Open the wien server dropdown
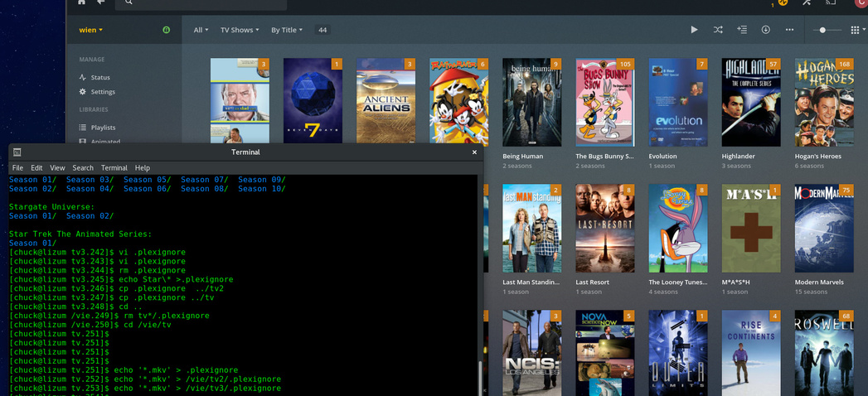This screenshot has width=868, height=396. pyautogui.click(x=91, y=30)
